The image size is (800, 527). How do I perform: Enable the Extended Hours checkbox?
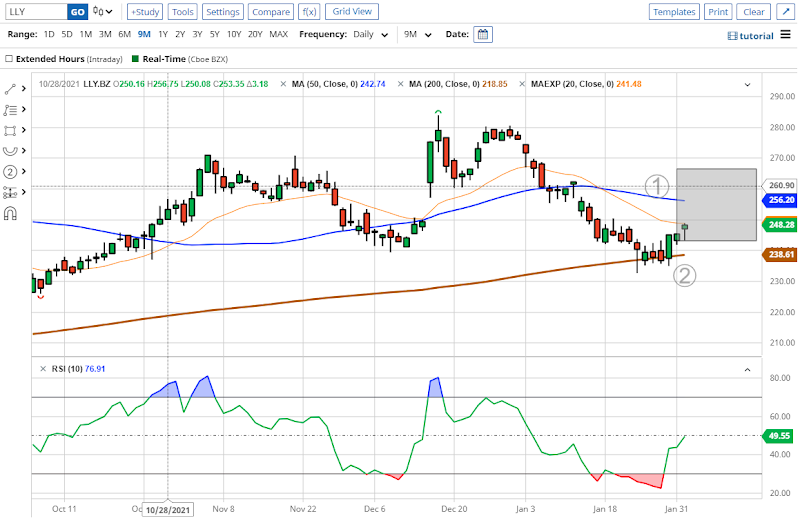pyautogui.click(x=9, y=59)
